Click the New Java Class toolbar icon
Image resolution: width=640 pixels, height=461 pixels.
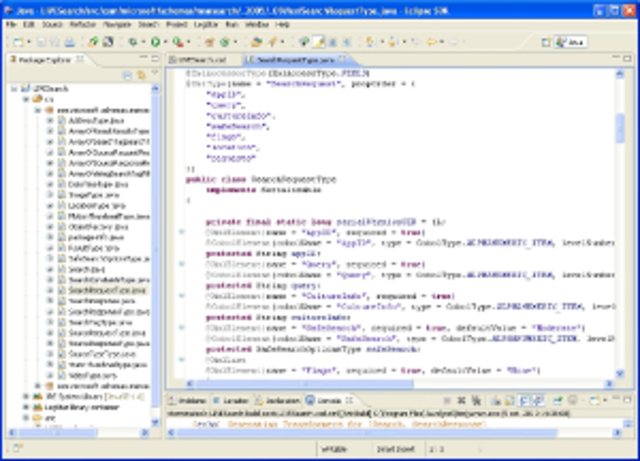tap(224, 42)
